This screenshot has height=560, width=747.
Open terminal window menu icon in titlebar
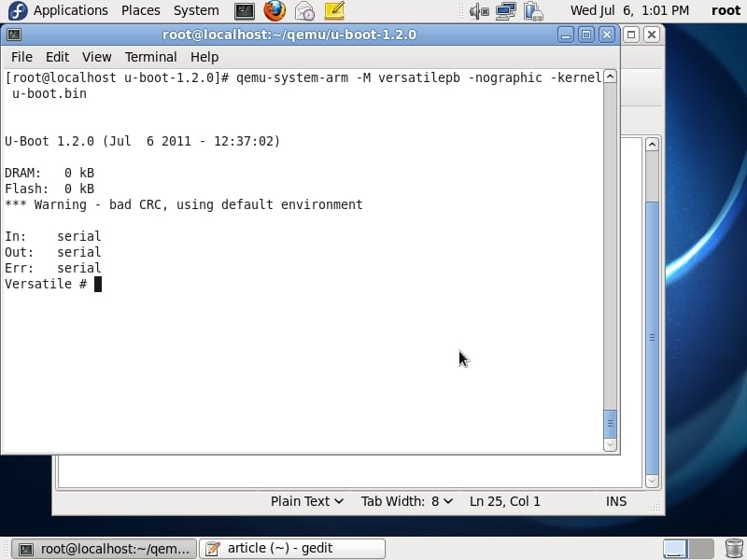[x=14, y=35]
